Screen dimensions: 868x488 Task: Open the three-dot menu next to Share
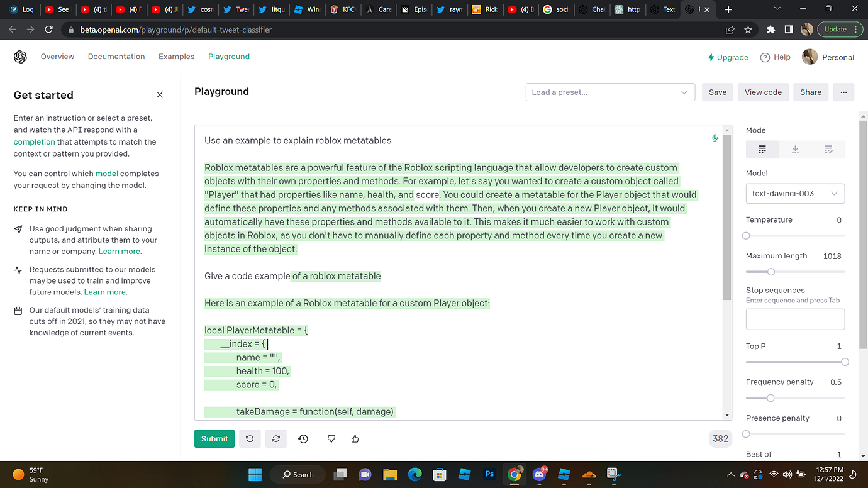(x=843, y=92)
